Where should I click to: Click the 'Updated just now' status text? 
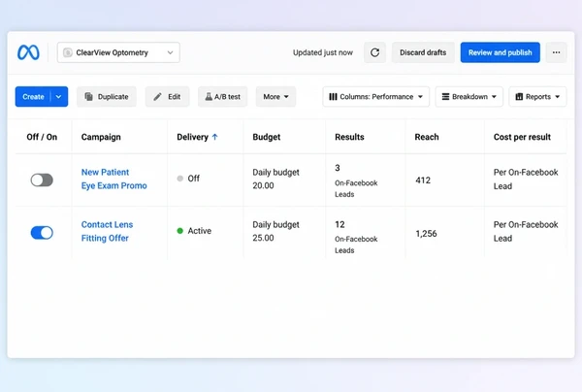[x=323, y=52]
